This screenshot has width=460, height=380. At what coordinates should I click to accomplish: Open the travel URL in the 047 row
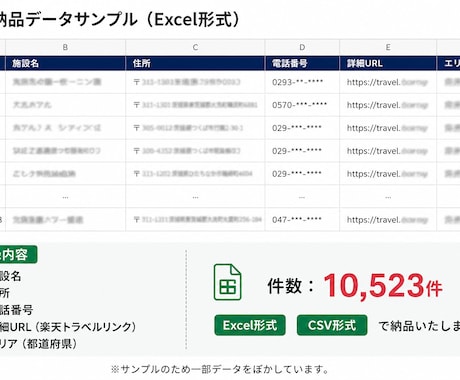tap(387, 220)
